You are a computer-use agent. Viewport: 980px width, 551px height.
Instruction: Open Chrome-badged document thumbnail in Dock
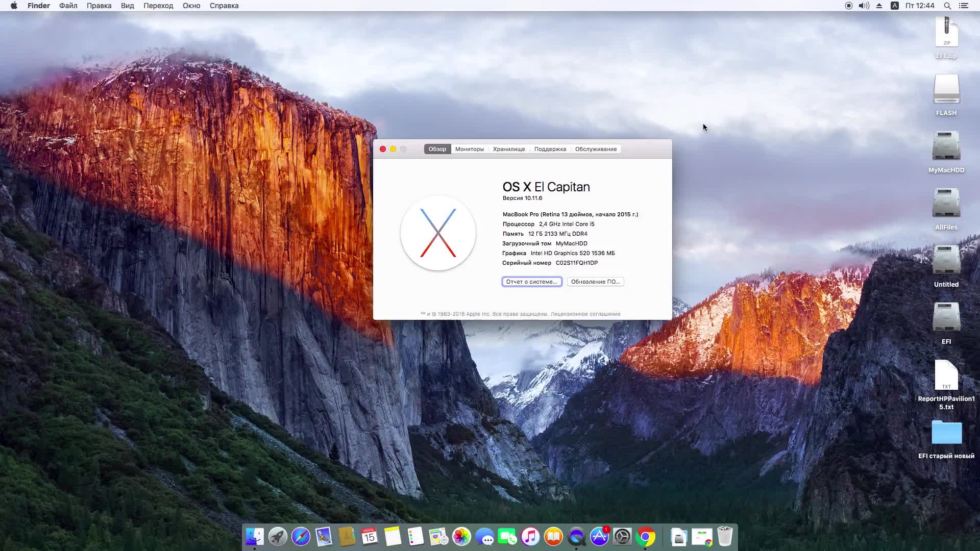(702, 537)
